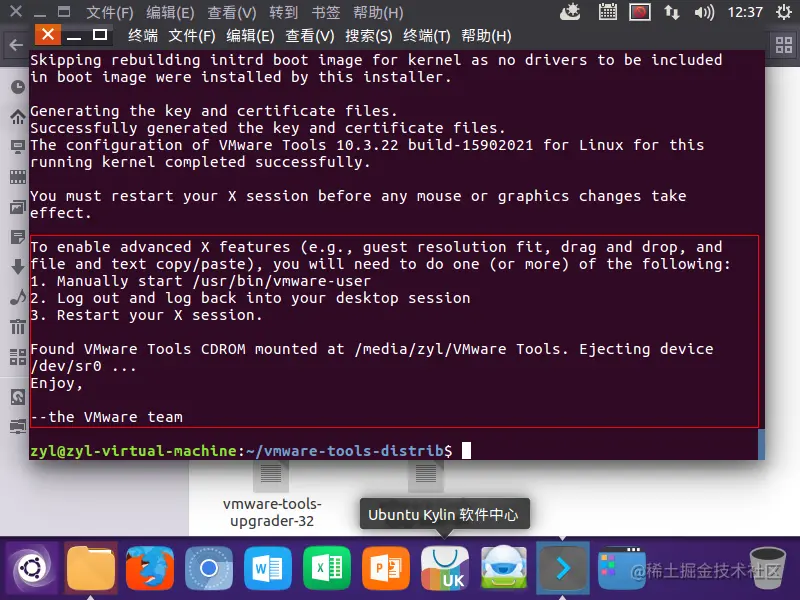800x600 pixels.
Task: Open Music folder via note sidebar icon
Action: click(18, 296)
